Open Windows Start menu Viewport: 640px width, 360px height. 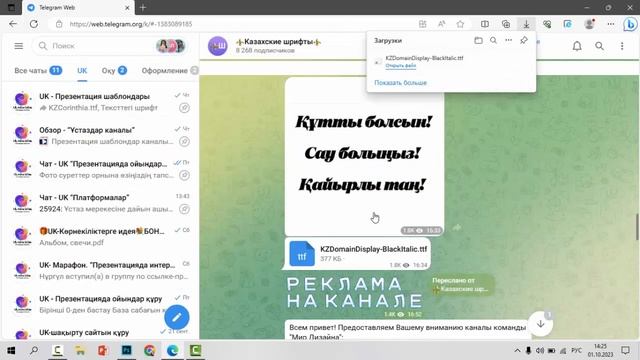[11, 350]
